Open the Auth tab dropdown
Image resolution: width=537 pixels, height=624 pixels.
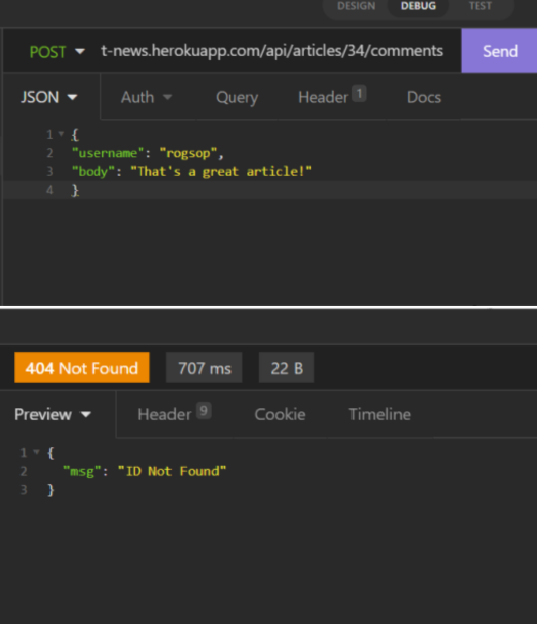[x=146, y=98]
